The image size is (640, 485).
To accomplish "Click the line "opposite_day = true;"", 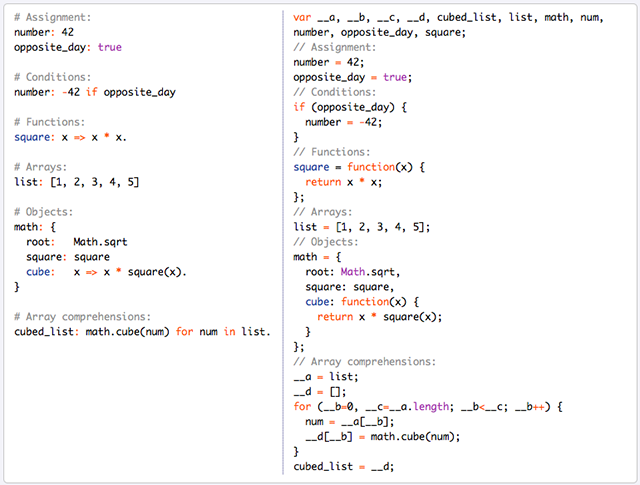I will (353, 77).
